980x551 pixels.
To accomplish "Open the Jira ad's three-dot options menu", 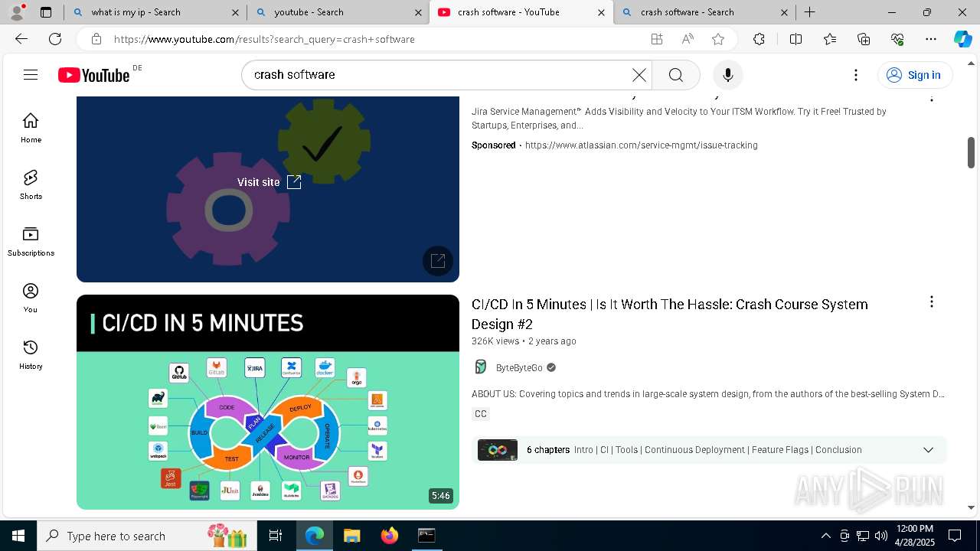I will (932, 97).
